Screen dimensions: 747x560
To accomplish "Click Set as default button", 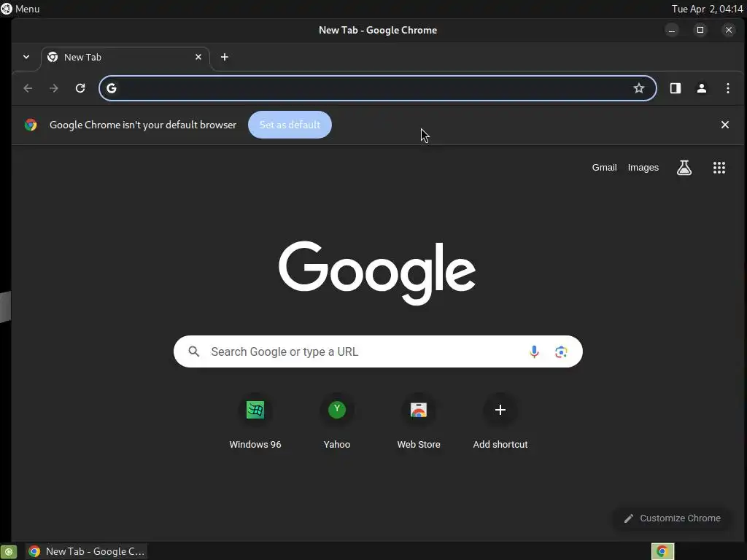I will tap(290, 125).
